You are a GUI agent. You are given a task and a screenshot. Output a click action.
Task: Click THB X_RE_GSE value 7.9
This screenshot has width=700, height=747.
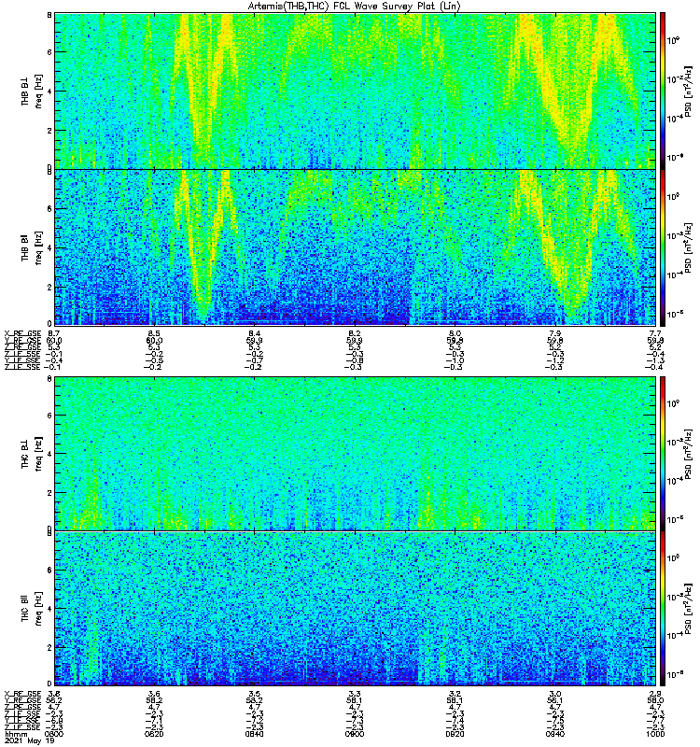(x=555, y=333)
